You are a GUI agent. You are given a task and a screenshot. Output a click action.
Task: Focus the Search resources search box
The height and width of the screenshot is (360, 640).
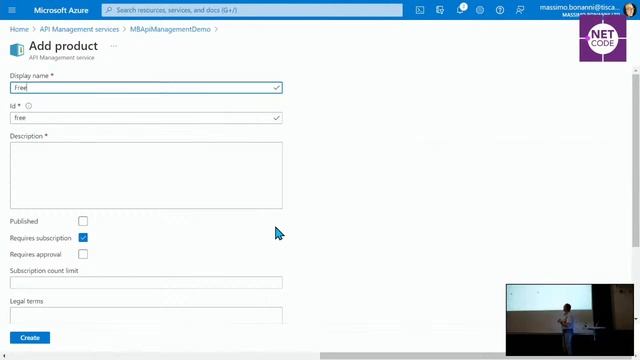(252, 10)
